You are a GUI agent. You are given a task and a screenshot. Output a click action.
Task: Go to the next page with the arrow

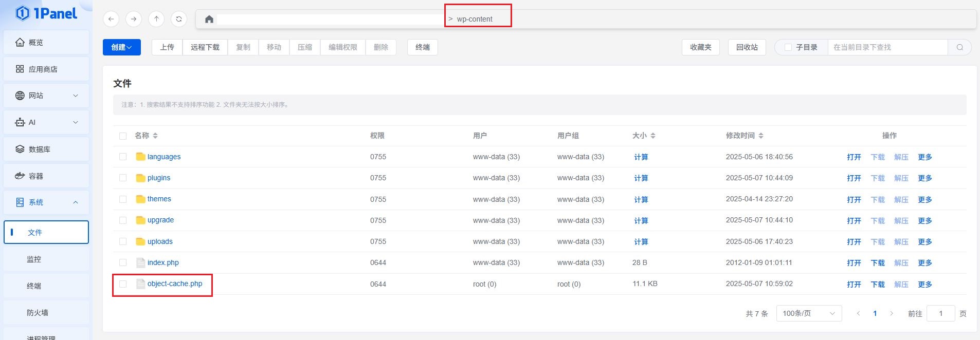[892, 313]
